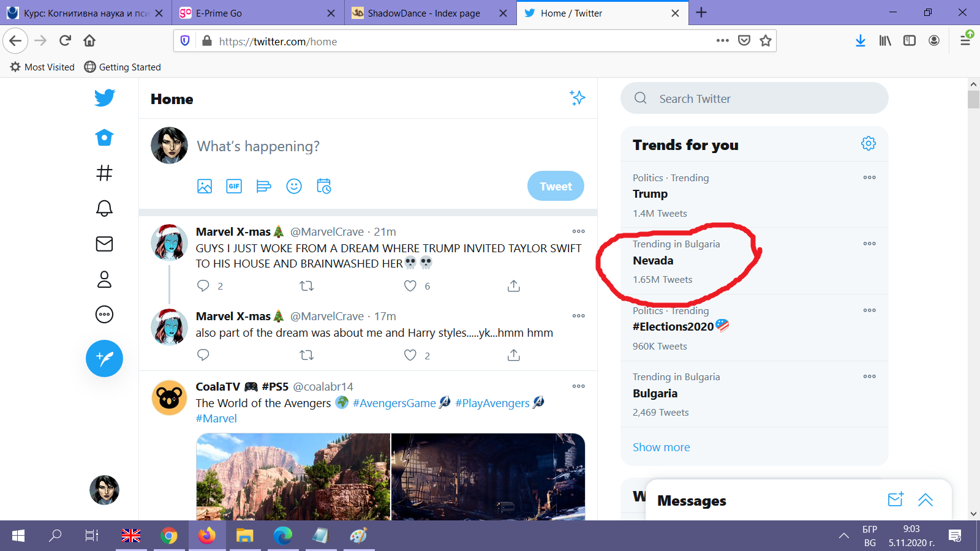Open the #AvengersGame hashtag link

click(x=394, y=403)
